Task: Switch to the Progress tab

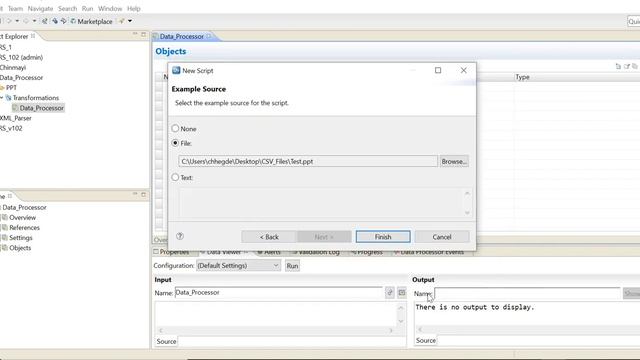Action: pos(367,252)
